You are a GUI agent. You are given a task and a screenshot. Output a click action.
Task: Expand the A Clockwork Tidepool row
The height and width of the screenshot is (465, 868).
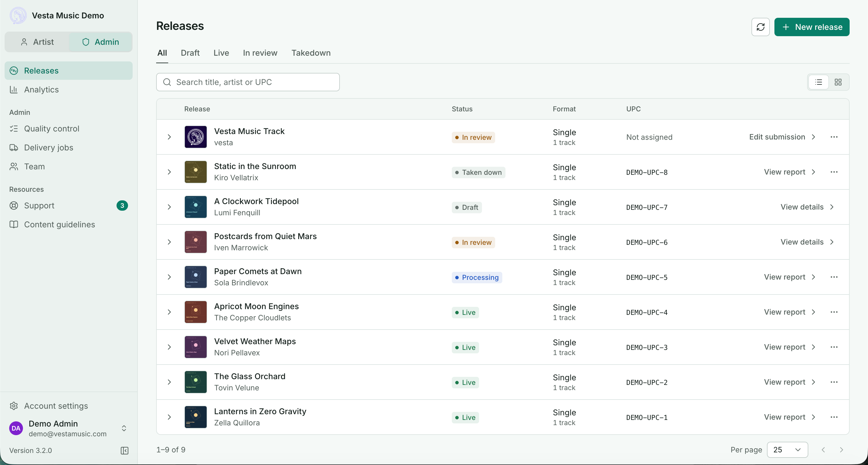[x=169, y=207]
